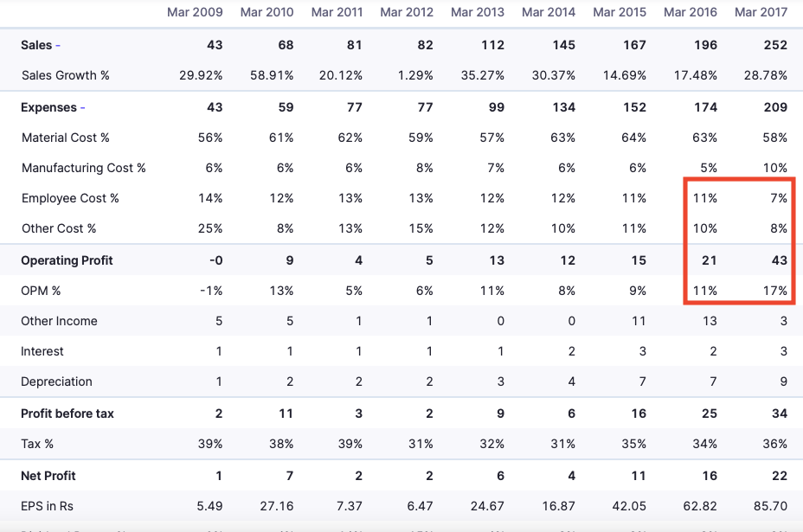Click the Mar 2009 column header
Screen dimensions: 803x532
[195, 12]
